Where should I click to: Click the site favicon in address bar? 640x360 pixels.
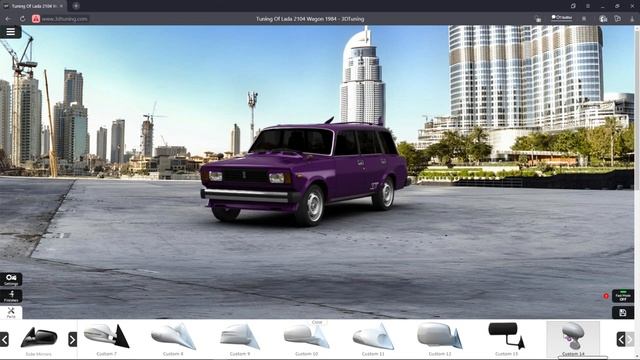[x=36, y=19]
